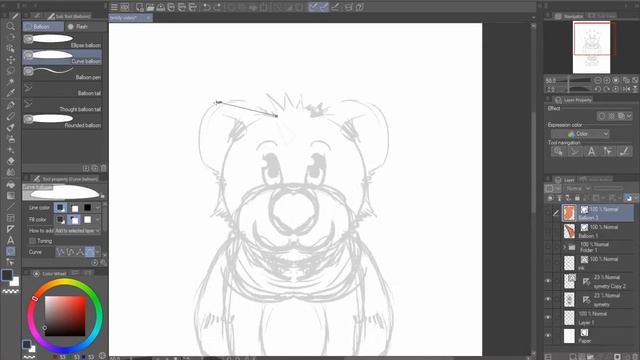The width and height of the screenshot is (640, 360).
Task: Expand Line color options arrow
Action: click(x=98, y=208)
